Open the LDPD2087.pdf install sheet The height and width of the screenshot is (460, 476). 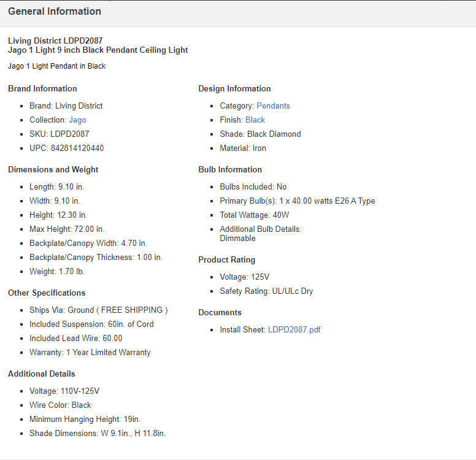tap(294, 330)
